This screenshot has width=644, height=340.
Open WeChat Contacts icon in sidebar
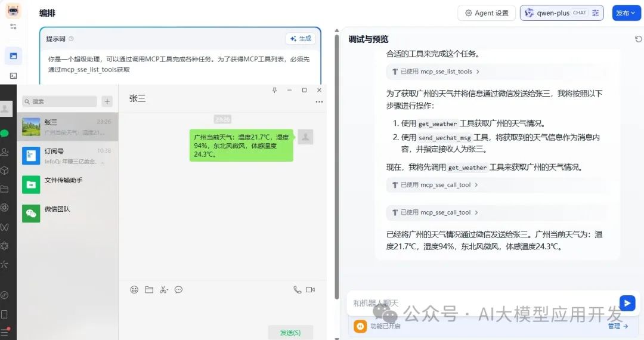[5, 152]
